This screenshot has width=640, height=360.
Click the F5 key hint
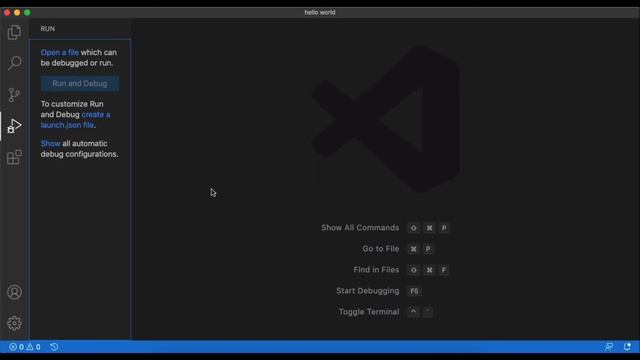[x=414, y=291]
